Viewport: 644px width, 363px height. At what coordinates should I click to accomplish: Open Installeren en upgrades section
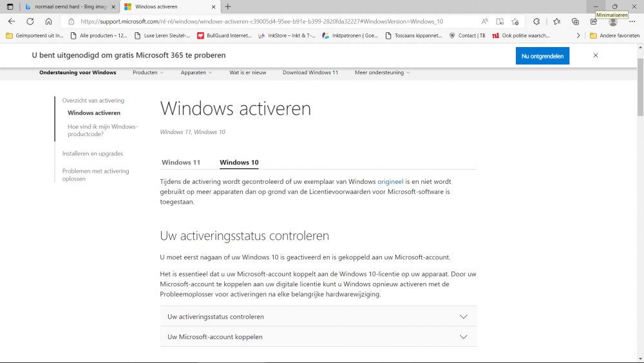92,153
